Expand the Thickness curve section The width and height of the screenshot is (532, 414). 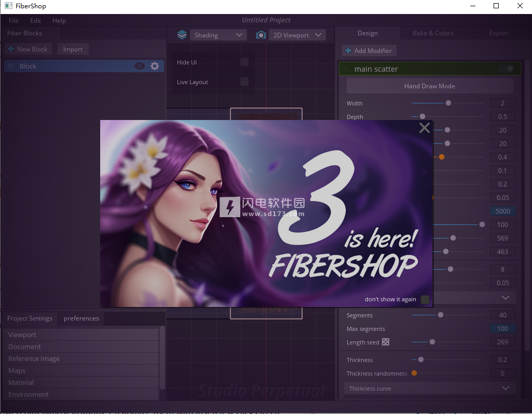tap(430, 388)
